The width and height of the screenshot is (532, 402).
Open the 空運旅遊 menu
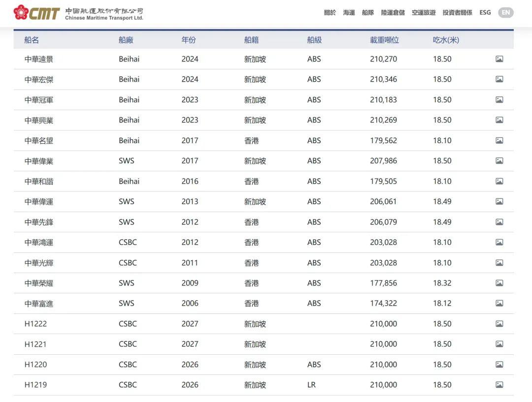(424, 12)
